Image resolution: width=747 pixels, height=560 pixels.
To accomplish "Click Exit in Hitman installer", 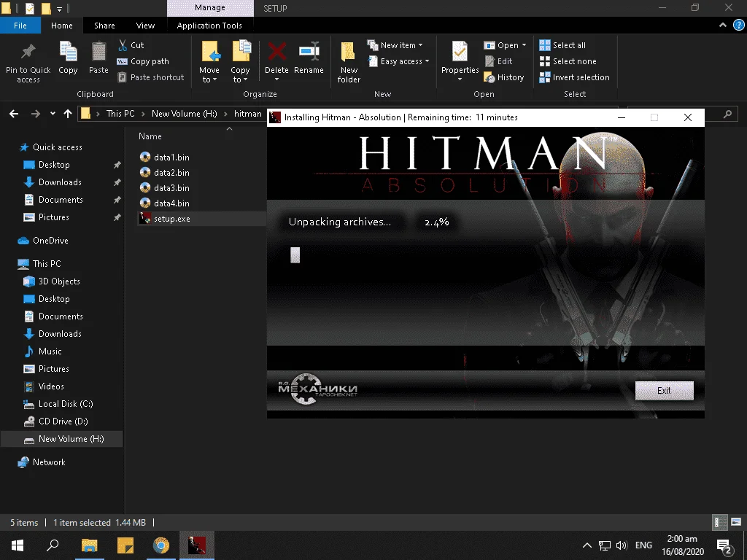I will [664, 391].
